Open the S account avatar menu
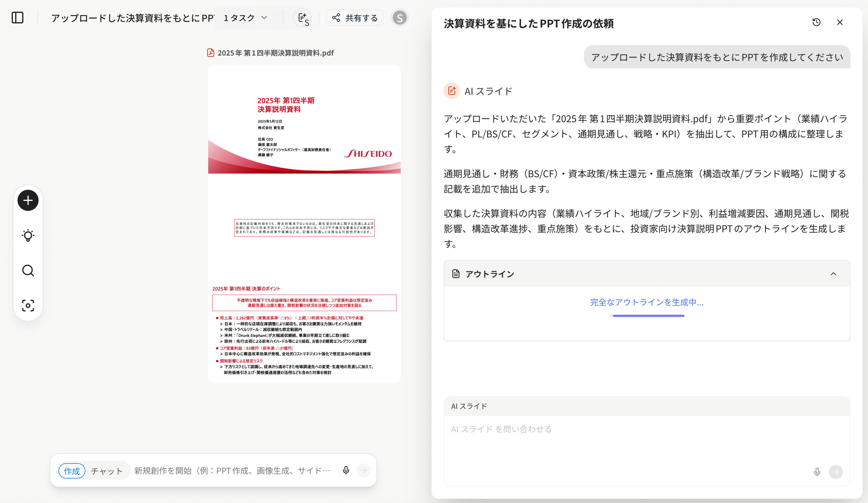 (399, 17)
